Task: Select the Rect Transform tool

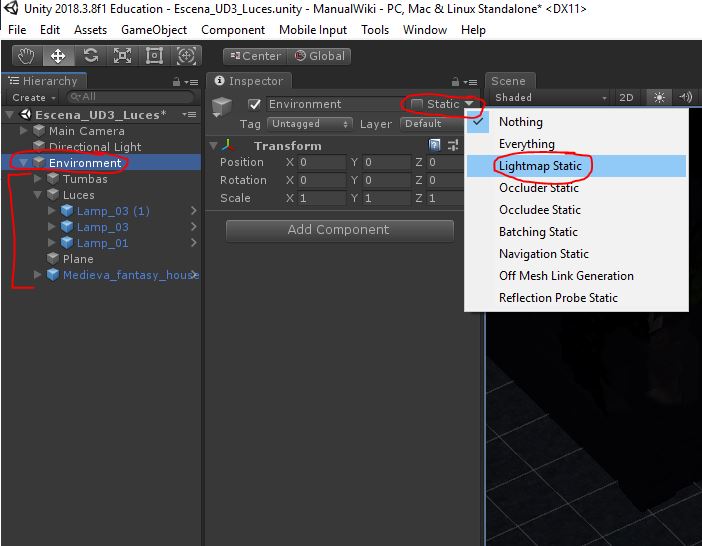Action: click(x=154, y=56)
